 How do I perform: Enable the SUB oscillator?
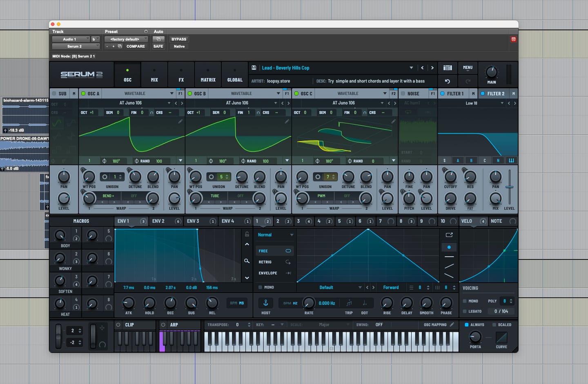(x=54, y=93)
